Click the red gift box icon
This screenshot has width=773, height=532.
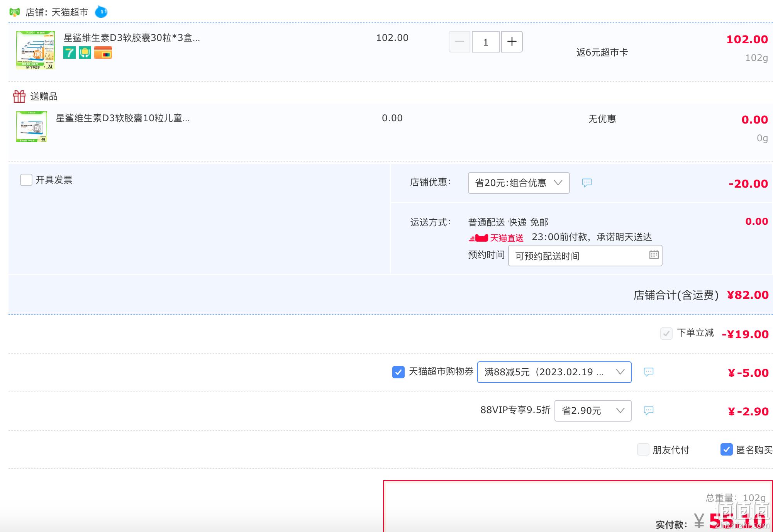tap(19, 96)
